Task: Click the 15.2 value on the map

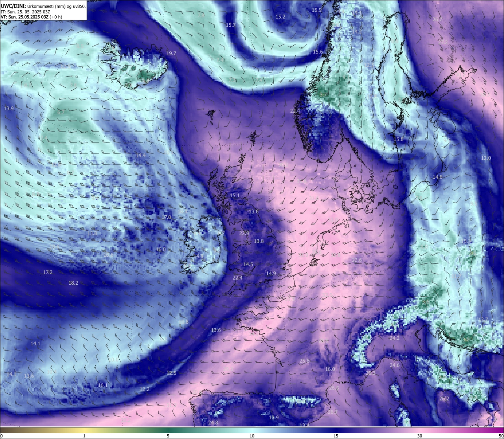Action: coord(280,17)
